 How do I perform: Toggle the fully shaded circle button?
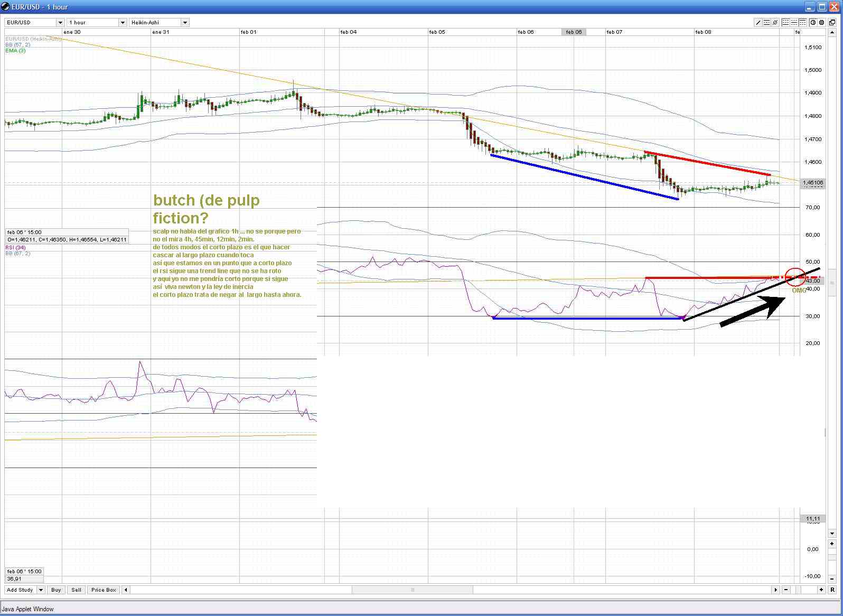pos(821,22)
